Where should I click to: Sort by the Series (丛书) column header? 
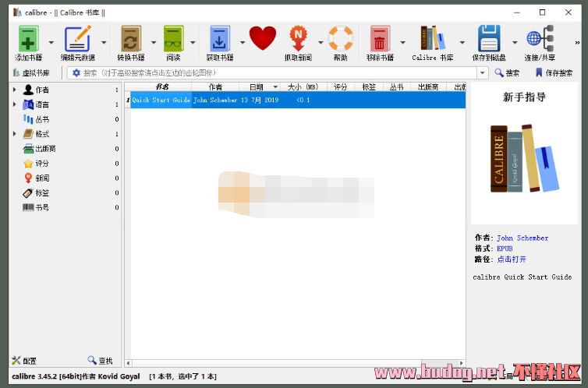[396, 87]
